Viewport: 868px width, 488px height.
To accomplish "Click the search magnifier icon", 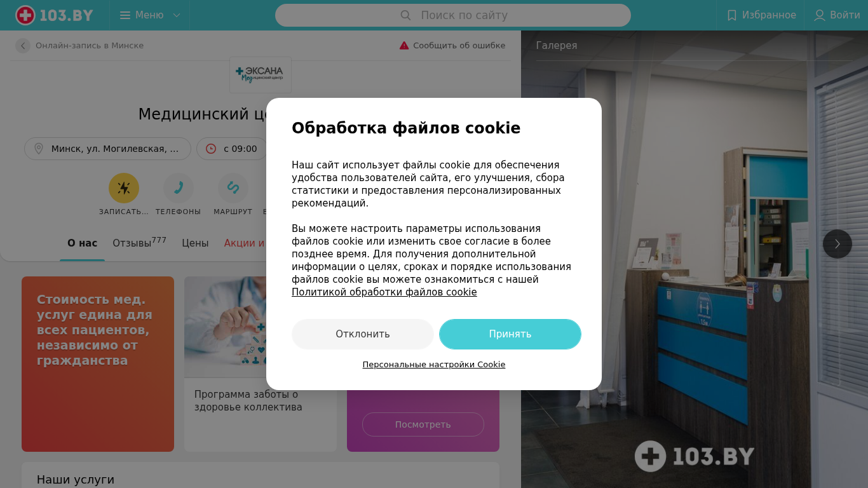I will tap(405, 15).
